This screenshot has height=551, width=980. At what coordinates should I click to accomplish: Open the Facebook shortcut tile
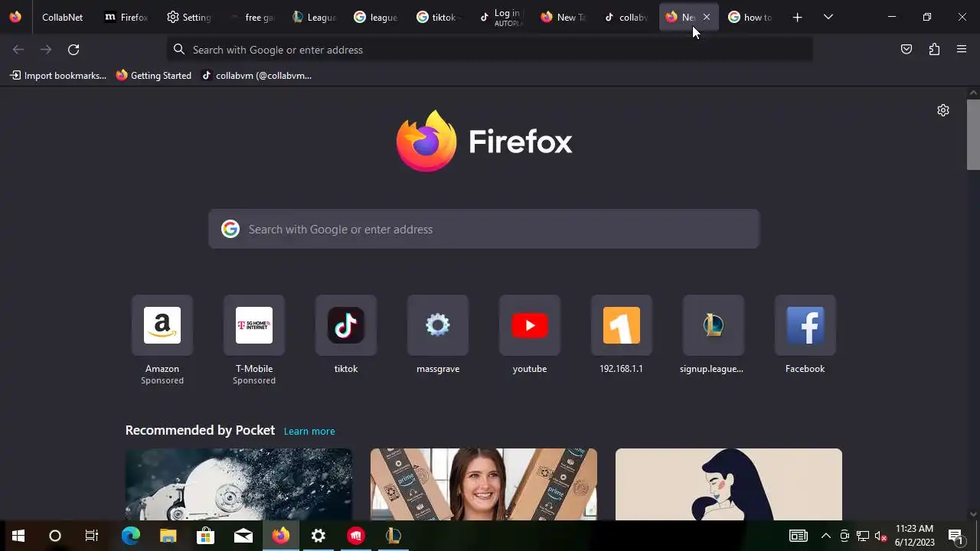click(805, 325)
